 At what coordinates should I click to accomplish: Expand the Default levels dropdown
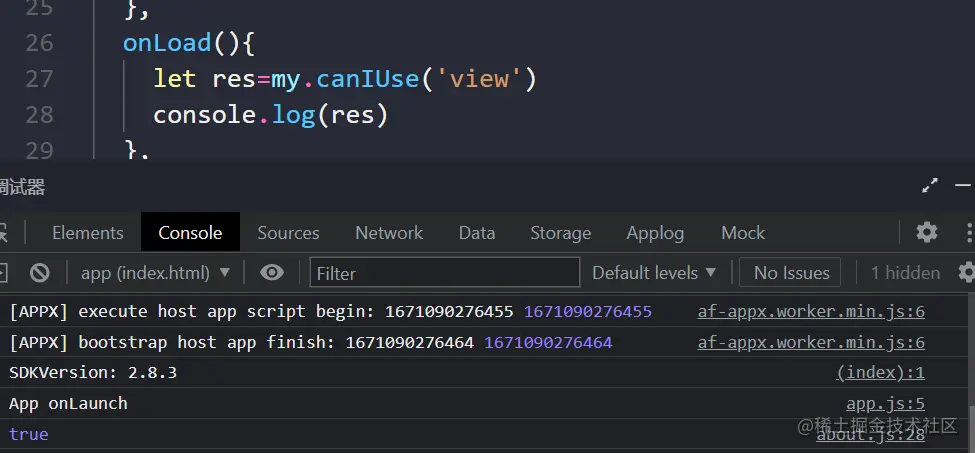click(654, 272)
